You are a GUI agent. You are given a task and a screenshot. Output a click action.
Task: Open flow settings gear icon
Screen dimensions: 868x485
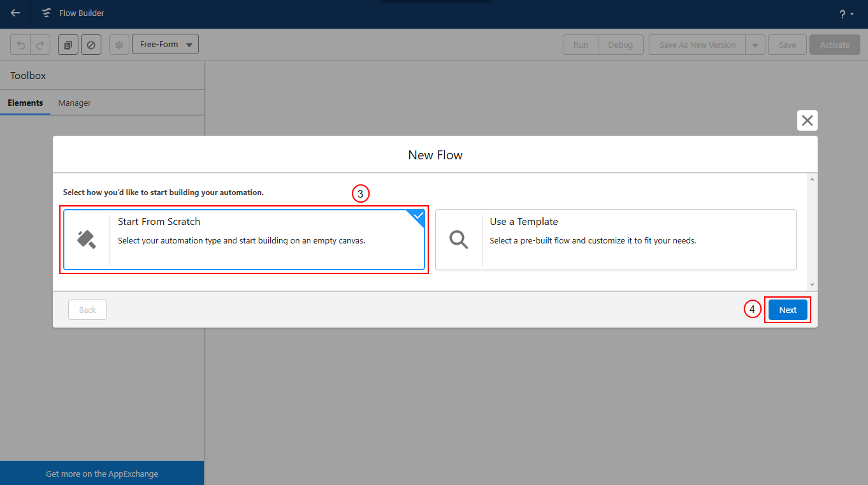[119, 45]
